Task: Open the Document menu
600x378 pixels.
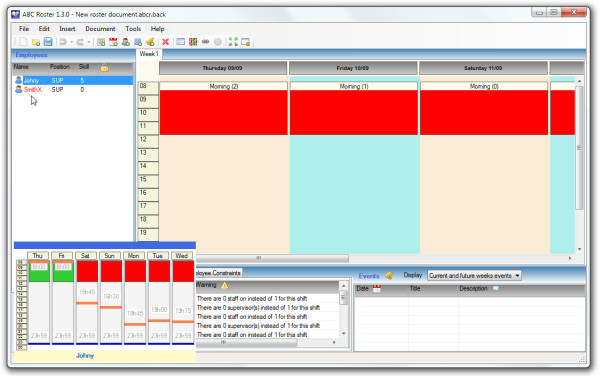Action: tap(100, 29)
